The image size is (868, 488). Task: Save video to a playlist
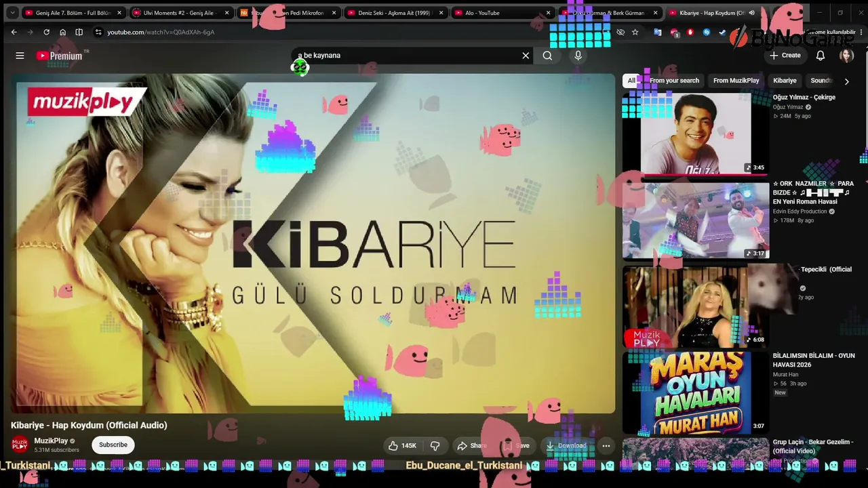(x=516, y=445)
